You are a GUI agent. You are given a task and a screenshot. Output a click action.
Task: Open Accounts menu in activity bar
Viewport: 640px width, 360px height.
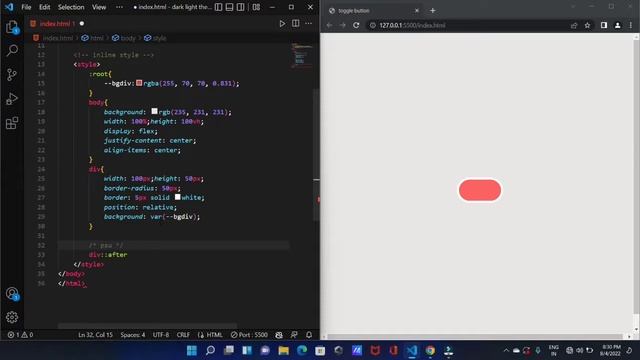coord(12,293)
